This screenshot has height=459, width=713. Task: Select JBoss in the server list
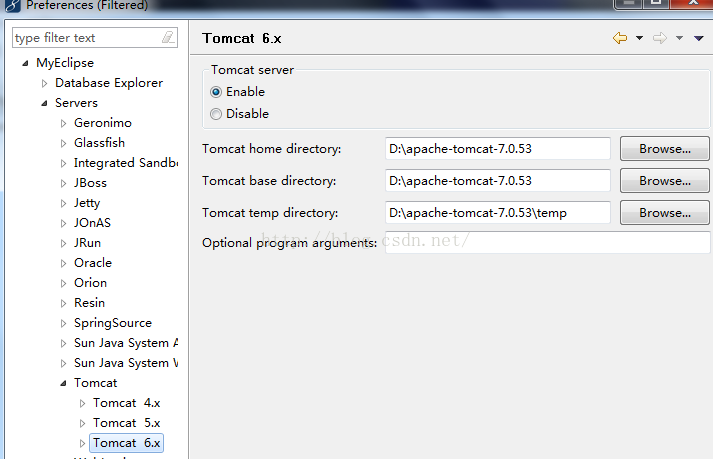90,183
